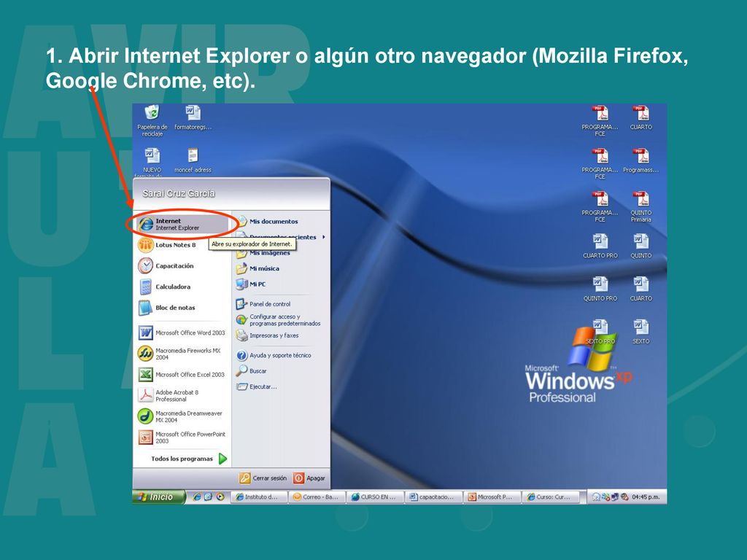The width and height of the screenshot is (747, 560).
Task: Click the 04:45 p.m. system clock
Action: tap(646, 497)
